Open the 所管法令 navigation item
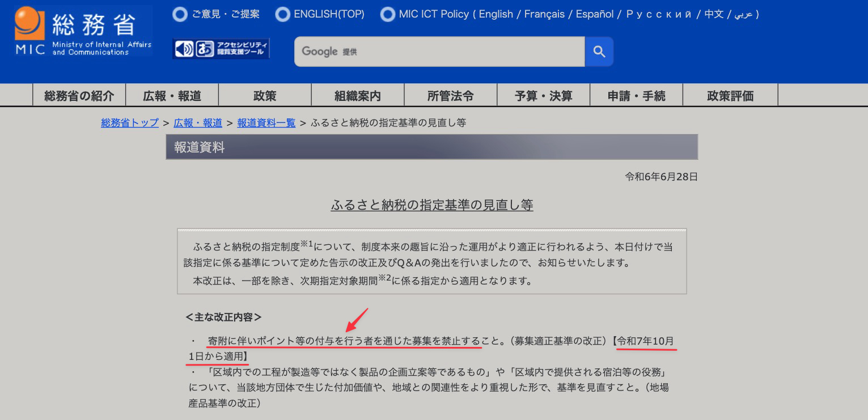 [451, 96]
